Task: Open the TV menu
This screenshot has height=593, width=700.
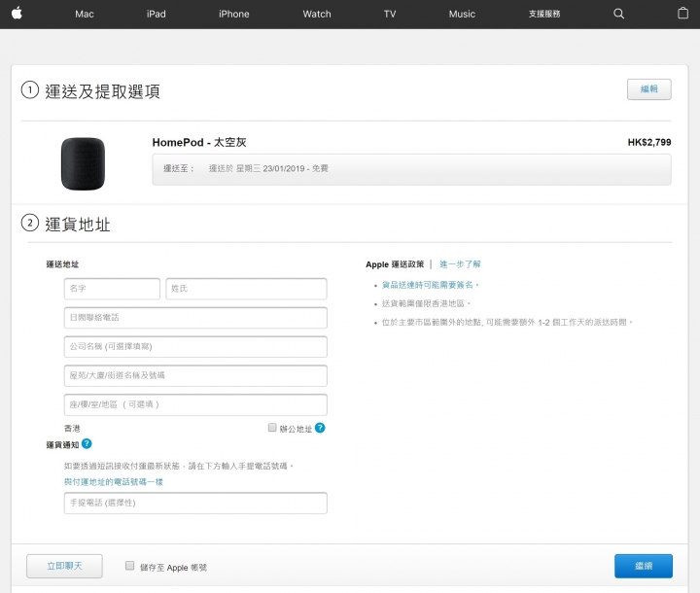Action: (x=390, y=14)
